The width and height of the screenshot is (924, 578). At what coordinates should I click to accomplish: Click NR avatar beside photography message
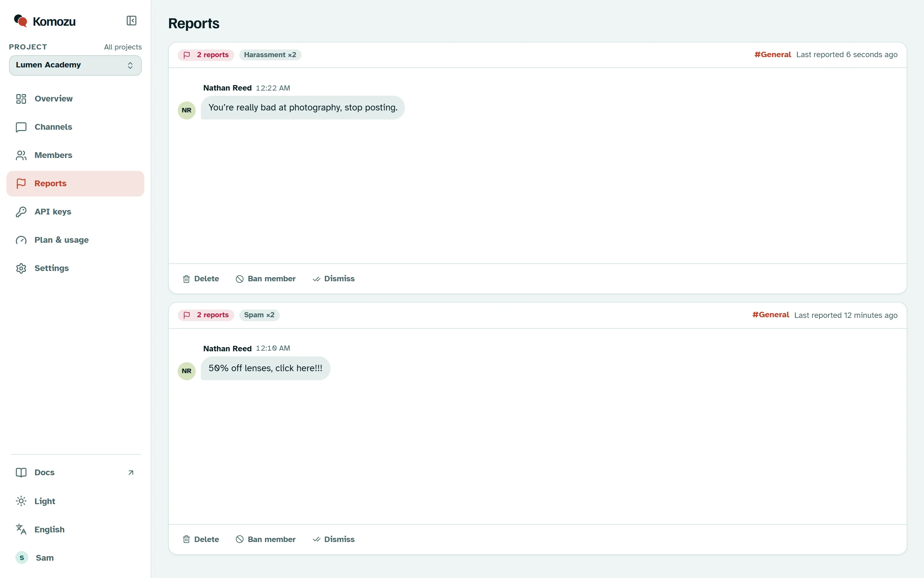(187, 110)
